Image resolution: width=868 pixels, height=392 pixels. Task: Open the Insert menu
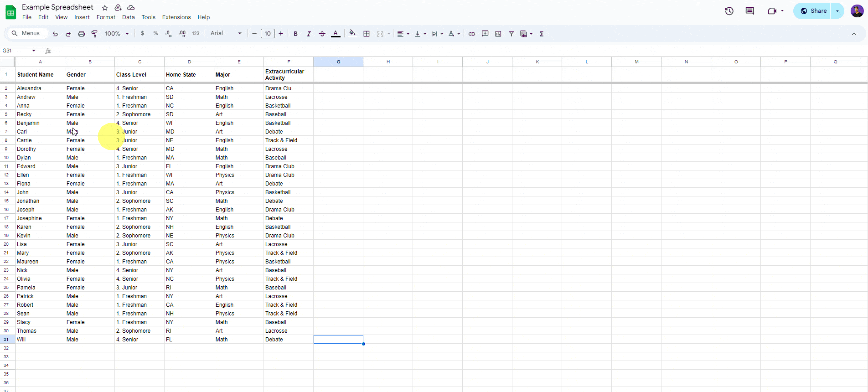coord(82,17)
